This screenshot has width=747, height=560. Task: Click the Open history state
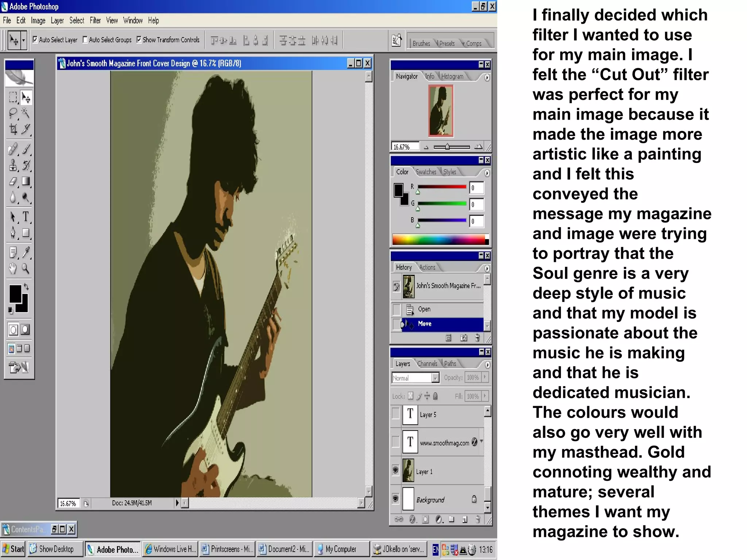pos(424,309)
